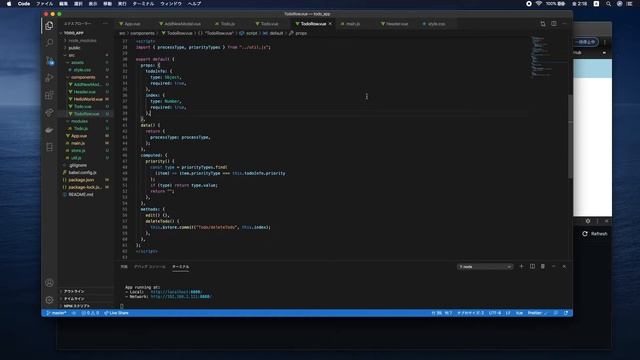Click the Prettier button in status bar

537,313
